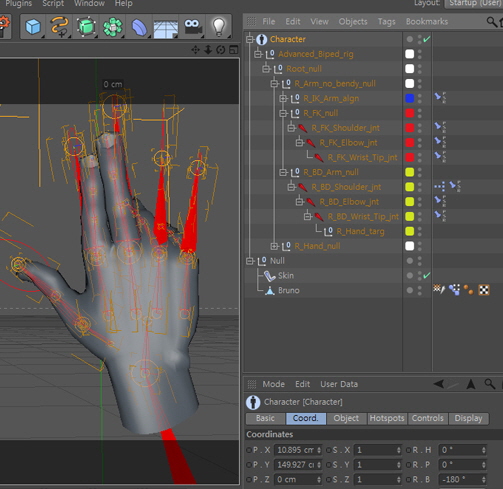Open the Bookmarks menu
The width and height of the screenshot is (503, 489).
427,22
